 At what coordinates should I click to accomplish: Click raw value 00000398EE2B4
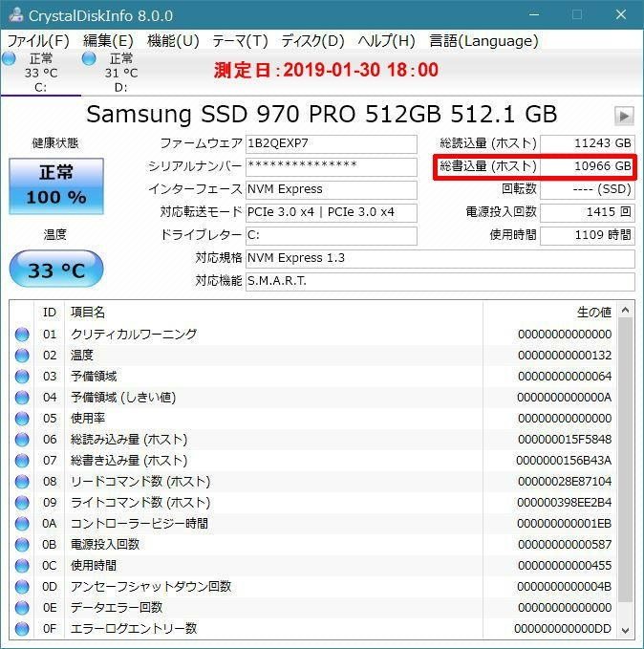(x=564, y=503)
